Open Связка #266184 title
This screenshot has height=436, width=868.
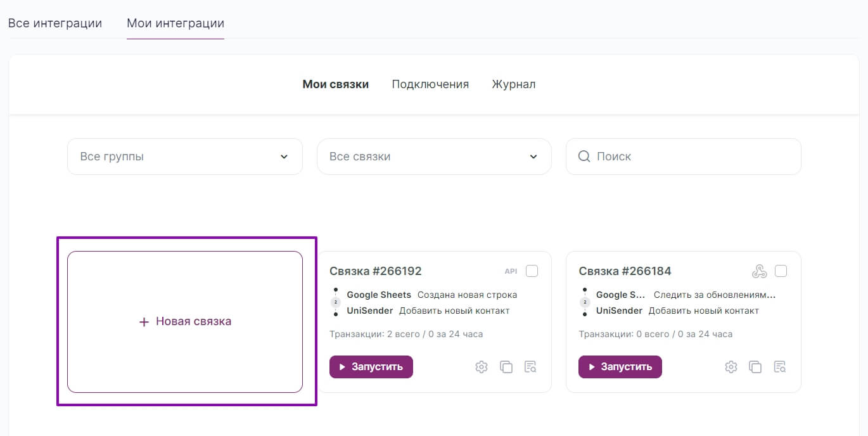point(625,271)
